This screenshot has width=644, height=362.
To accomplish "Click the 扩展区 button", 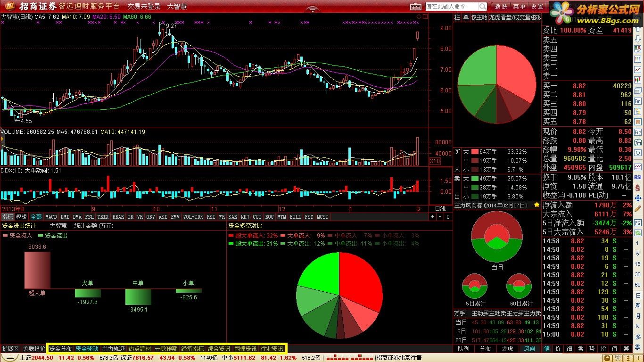I will (10, 349).
